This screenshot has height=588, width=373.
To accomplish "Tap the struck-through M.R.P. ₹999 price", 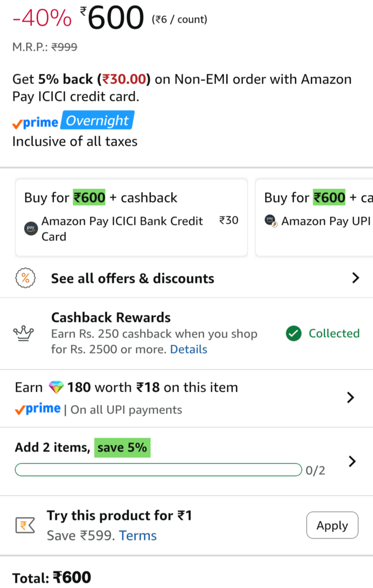I will [x=64, y=47].
